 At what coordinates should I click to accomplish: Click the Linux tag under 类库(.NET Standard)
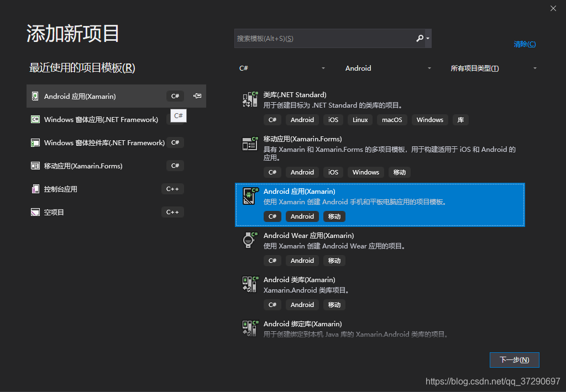(360, 120)
